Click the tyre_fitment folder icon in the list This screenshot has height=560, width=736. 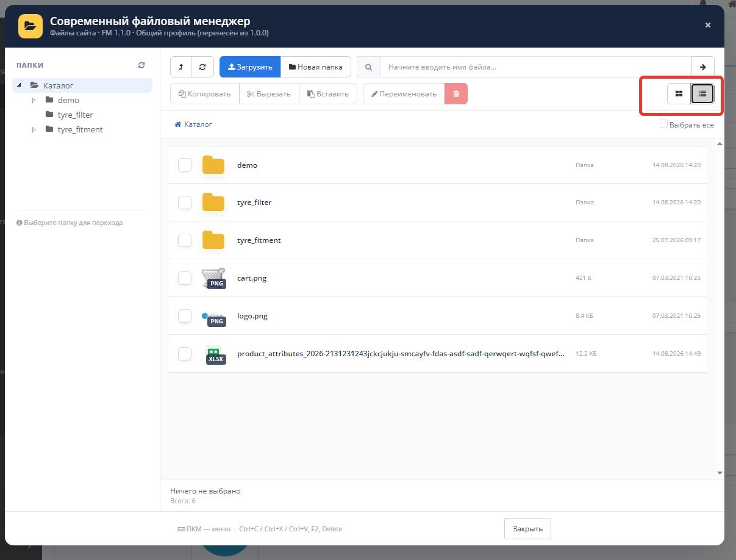213,240
